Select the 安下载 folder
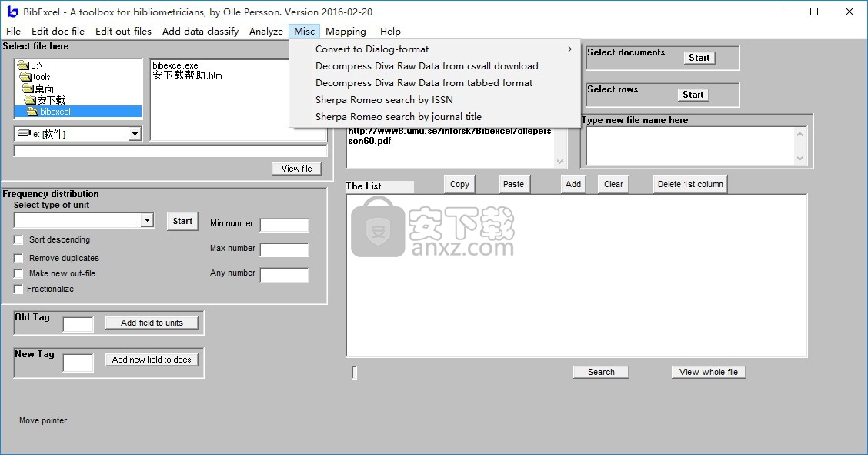Viewport: 868px width, 455px height. [x=45, y=100]
